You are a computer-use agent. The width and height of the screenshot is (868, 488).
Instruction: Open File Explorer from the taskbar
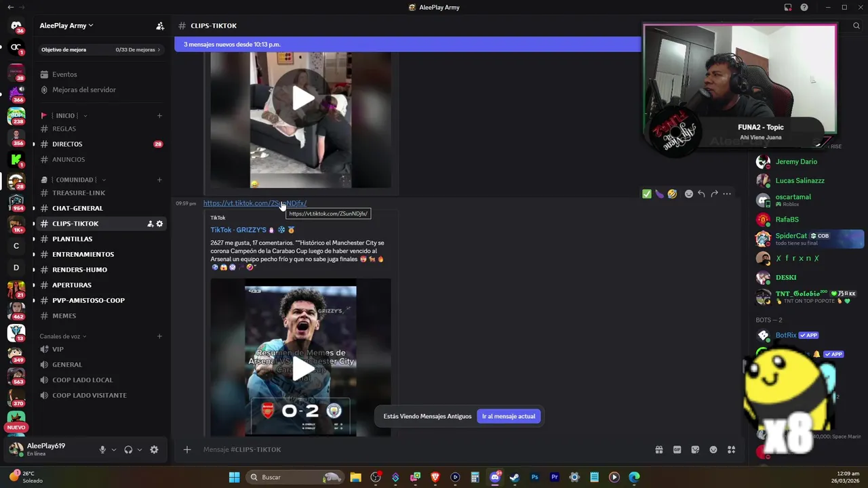[355, 477]
